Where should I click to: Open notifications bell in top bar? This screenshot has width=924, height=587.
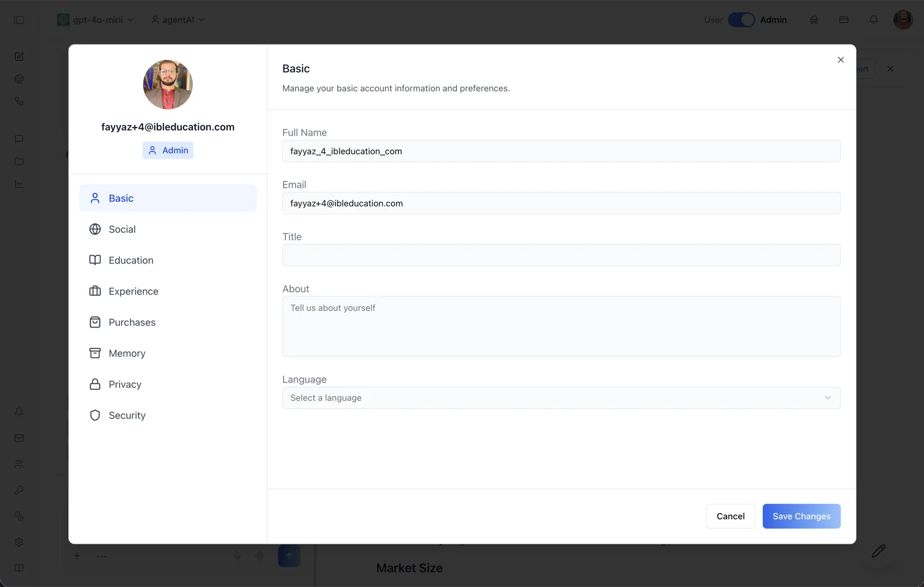pyautogui.click(x=873, y=20)
